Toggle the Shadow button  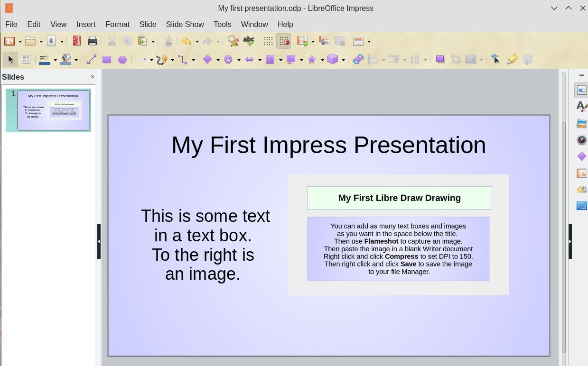(x=440, y=59)
